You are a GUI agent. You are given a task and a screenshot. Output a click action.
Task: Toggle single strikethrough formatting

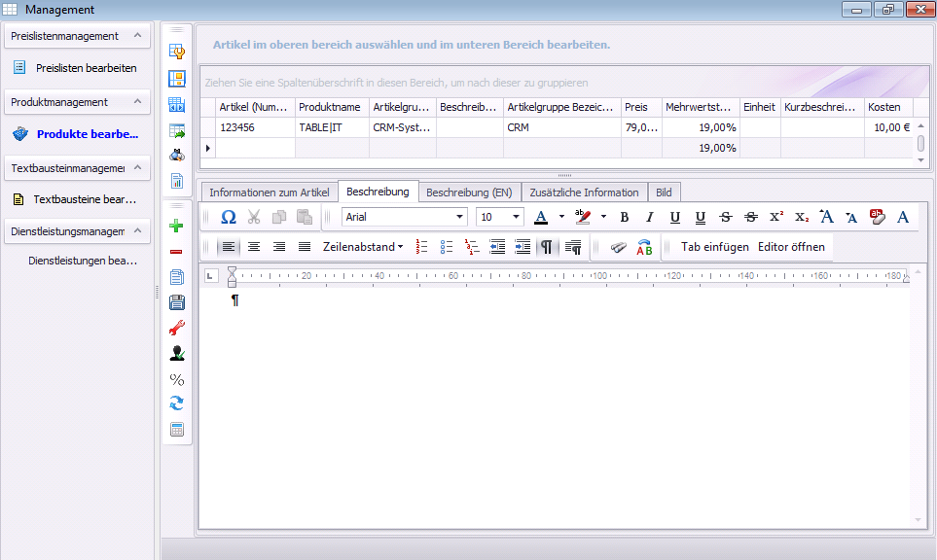tap(726, 218)
